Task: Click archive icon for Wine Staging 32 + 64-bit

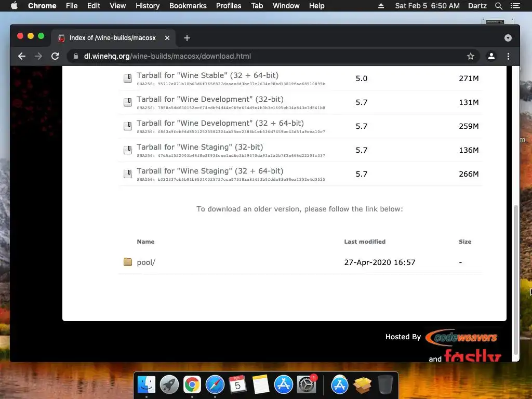Action: (x=128, y=174)
